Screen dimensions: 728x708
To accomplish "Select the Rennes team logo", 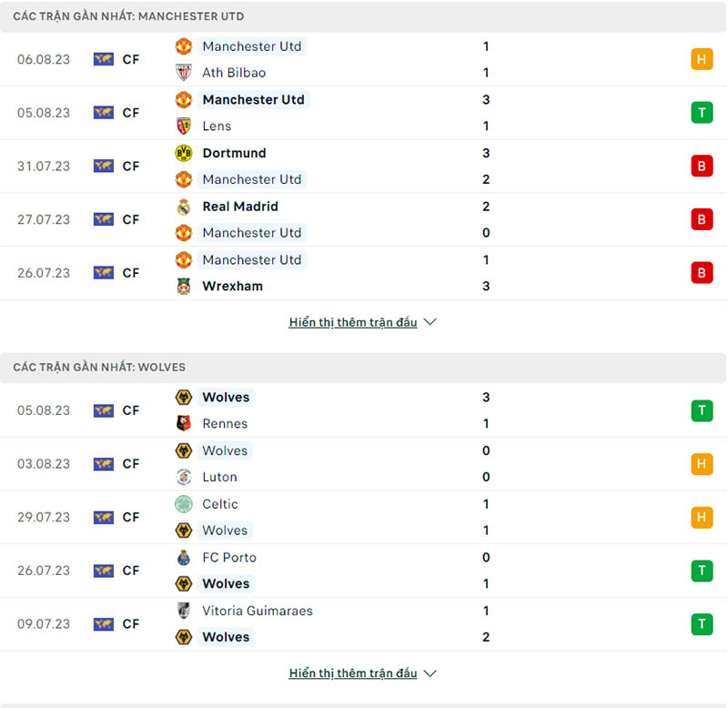I will coord(184,423).
